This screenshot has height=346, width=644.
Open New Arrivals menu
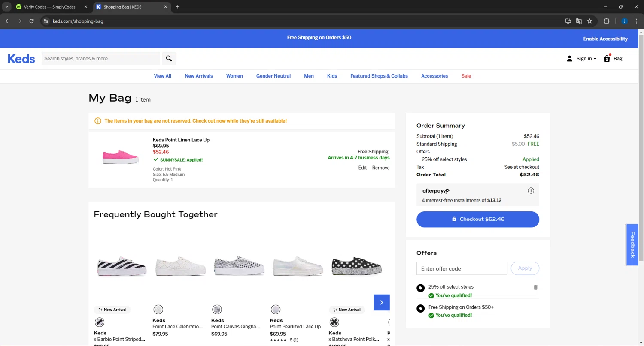(199, 76)
